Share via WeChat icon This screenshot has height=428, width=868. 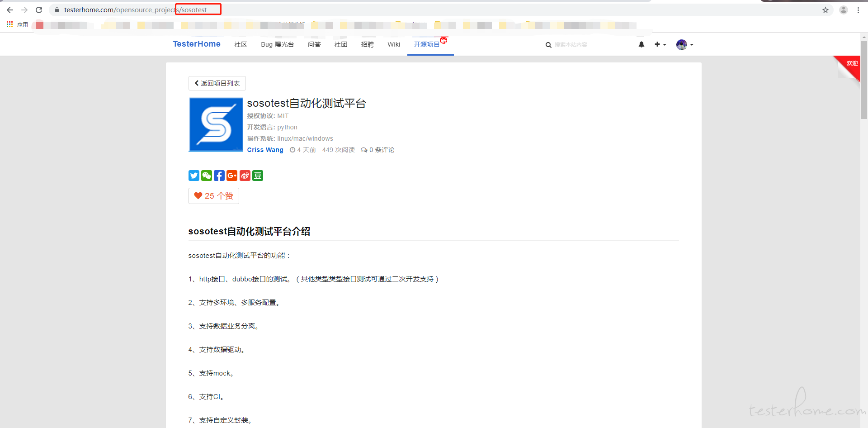click(207, 176)
